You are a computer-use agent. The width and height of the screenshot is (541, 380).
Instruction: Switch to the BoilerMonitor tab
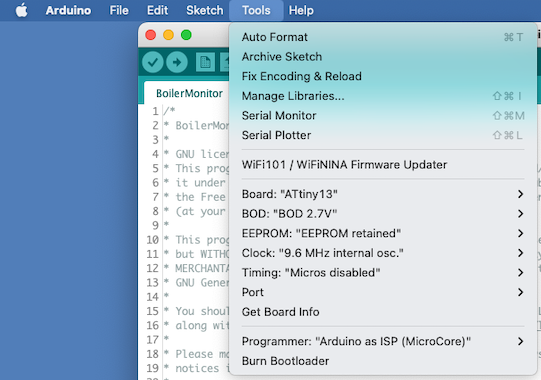pos(189,93)
